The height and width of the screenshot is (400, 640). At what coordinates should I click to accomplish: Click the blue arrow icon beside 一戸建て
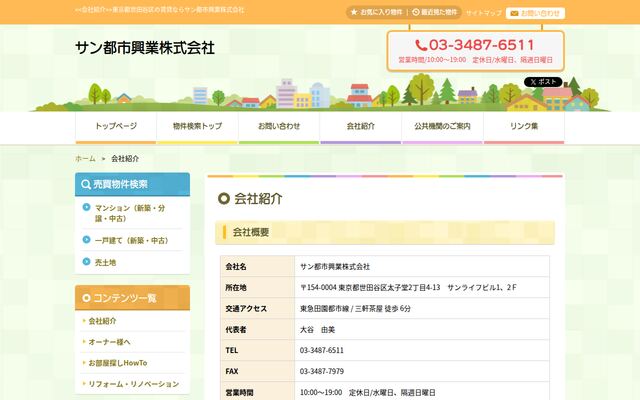click(x=86, y=240)
